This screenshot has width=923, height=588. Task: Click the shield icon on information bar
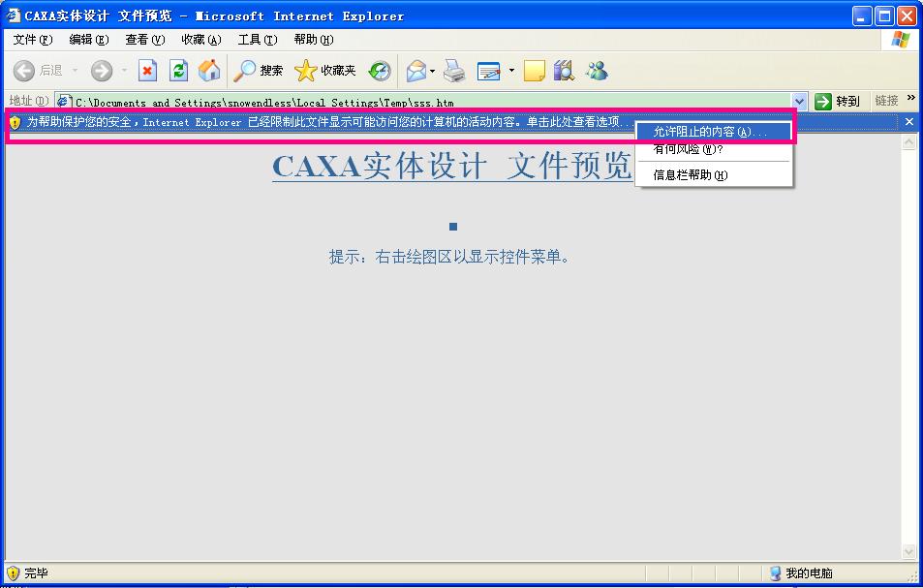click(15, 122)
